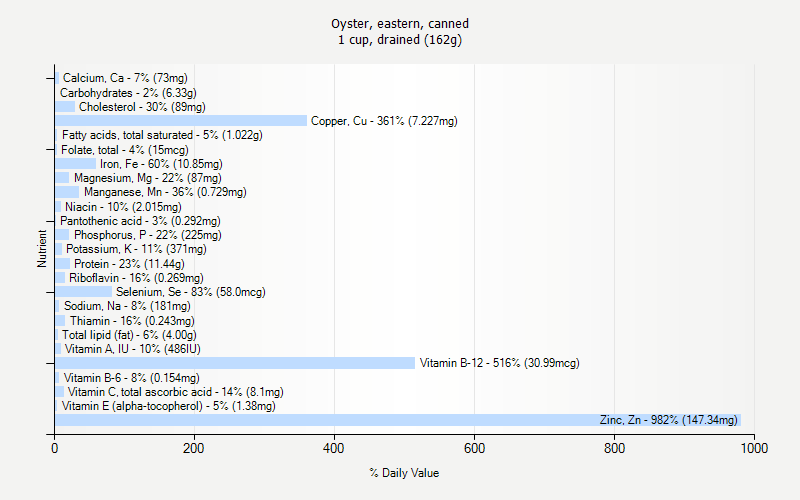Click the 'Sodium, Na - 8% (181mg)' label
800x500 pixels.
(x=127, y=306)
